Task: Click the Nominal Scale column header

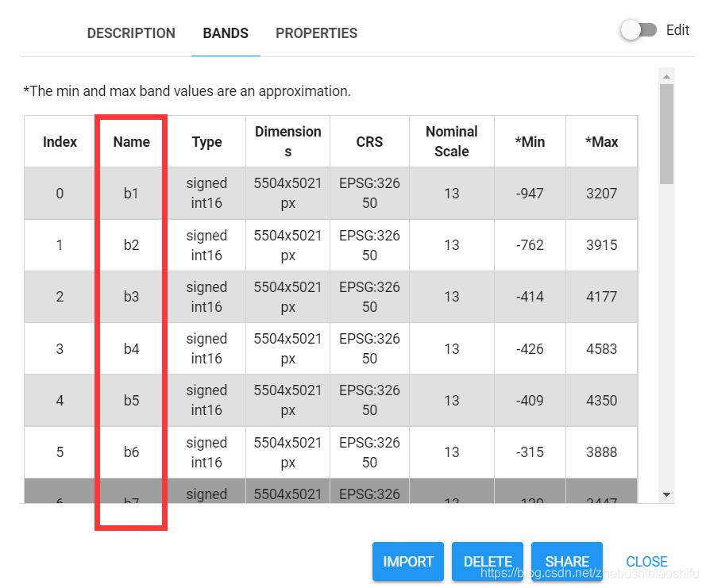Action: [451, 141]
